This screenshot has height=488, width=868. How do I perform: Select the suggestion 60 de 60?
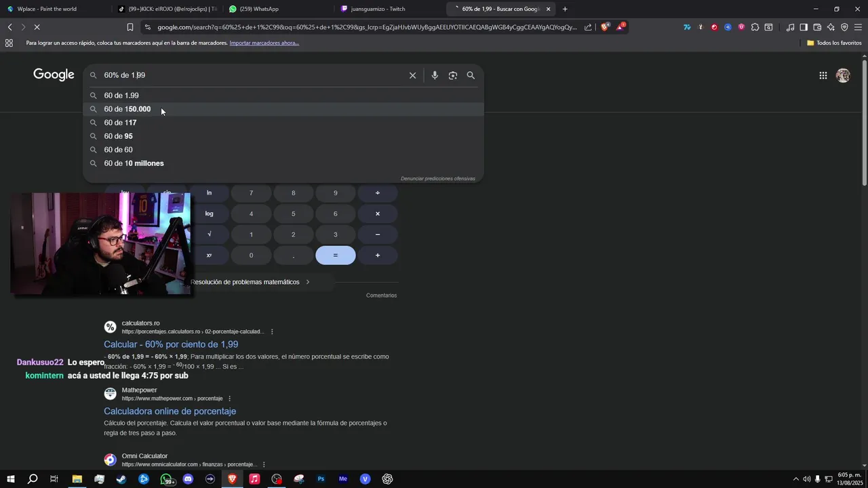(x=283, y=150)
